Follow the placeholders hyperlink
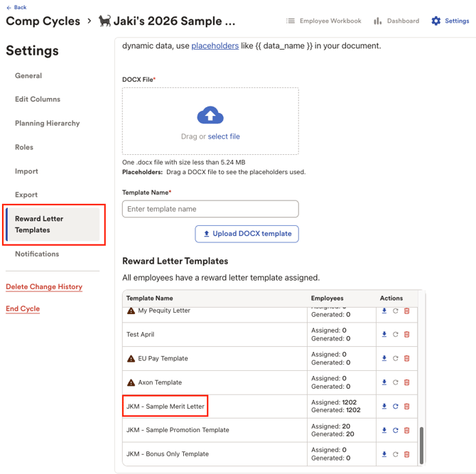This screenshot has width=476, height=474. coord(215,46)
